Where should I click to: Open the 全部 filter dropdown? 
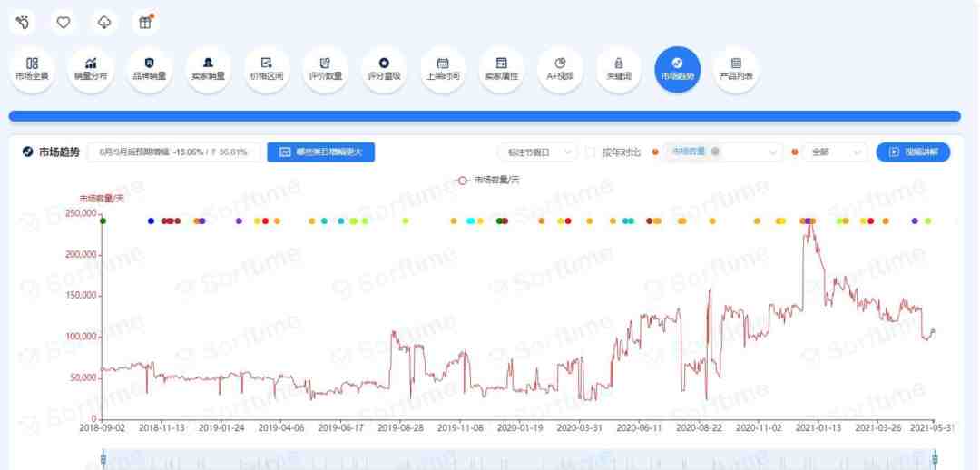tap(835, 152)
